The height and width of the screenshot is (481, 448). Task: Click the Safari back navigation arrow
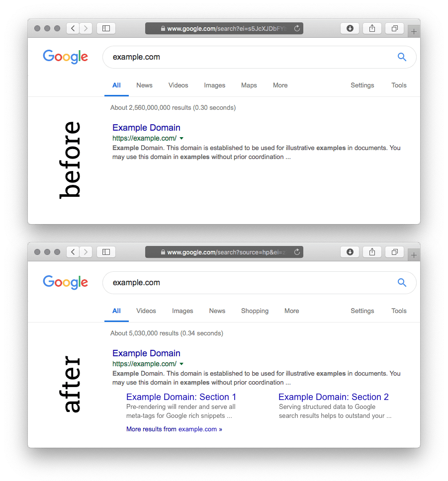tap(73, 28)
